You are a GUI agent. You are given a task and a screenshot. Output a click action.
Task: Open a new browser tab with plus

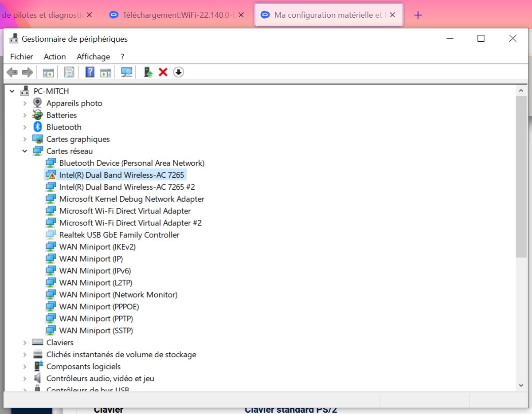pos(418,15)
